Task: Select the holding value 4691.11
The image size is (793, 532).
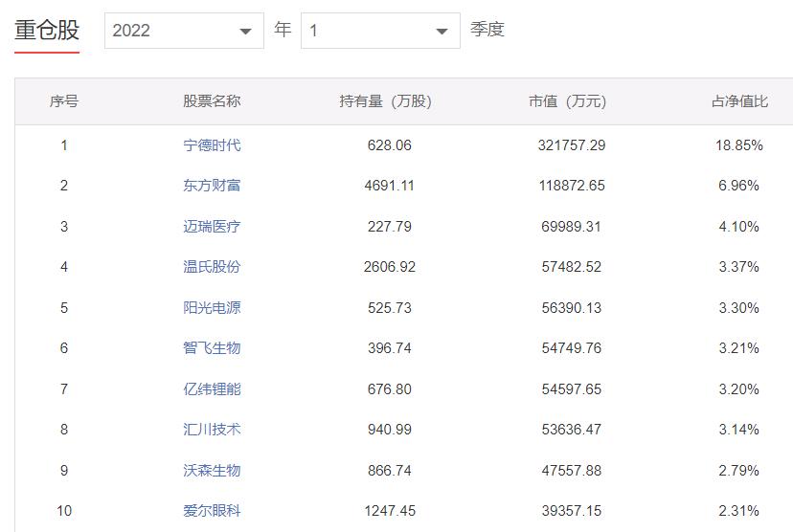Action: (390, 186)
